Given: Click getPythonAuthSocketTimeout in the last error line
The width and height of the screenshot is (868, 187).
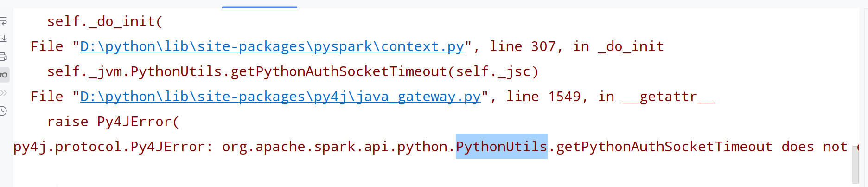Looking at the screenshot, I should pyautogui.click(x=664, y=147).
